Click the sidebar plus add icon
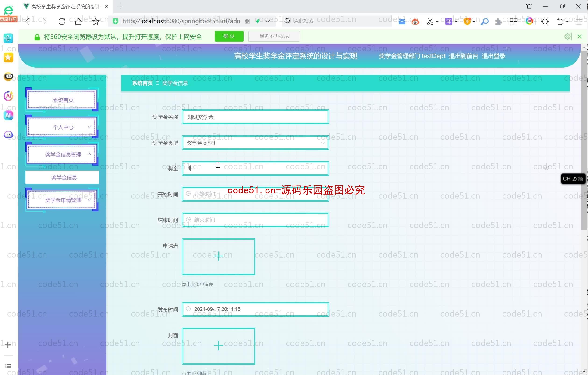The width and height of the screenshot is (588, 375). [8, 345]
